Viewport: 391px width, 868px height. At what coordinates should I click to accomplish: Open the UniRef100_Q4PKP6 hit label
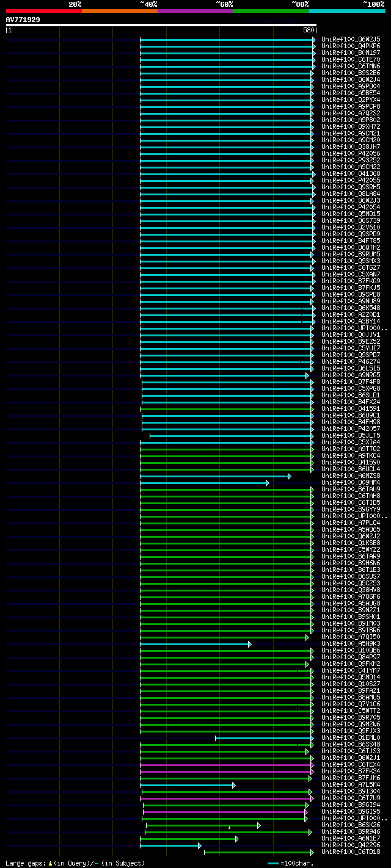(351, 46)
